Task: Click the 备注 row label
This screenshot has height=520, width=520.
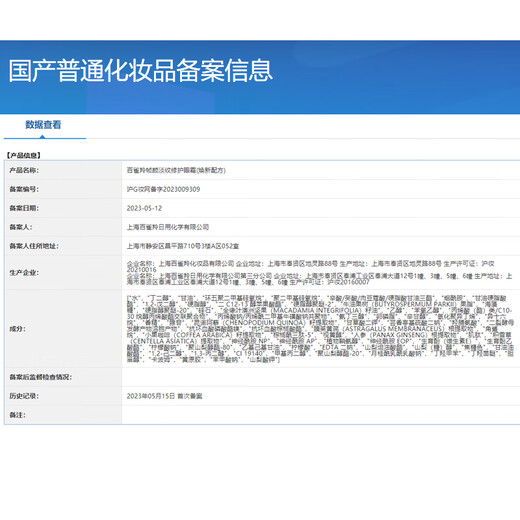Action: (x=17, y=415)
